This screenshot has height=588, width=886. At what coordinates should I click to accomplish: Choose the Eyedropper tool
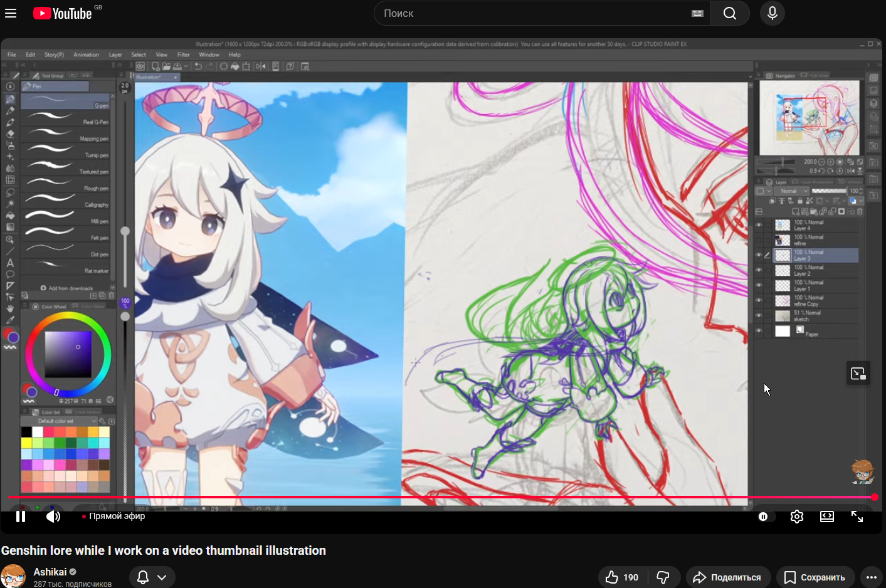pos(10,320)
